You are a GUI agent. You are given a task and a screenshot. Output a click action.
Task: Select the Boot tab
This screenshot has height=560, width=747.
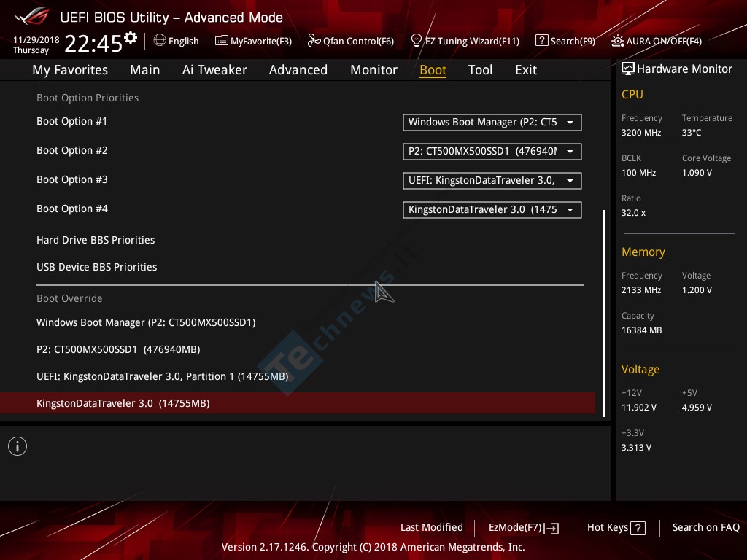click(x=433, y=70)
